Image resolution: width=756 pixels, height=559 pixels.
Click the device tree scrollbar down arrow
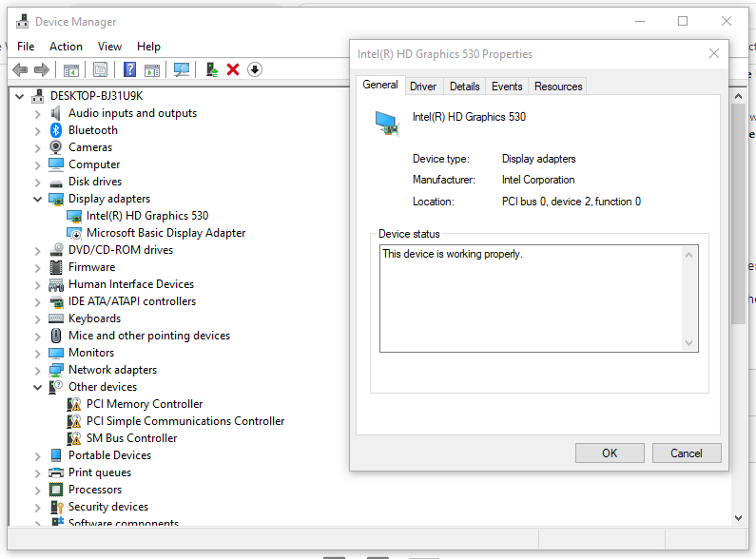click(x=739, y=517)
